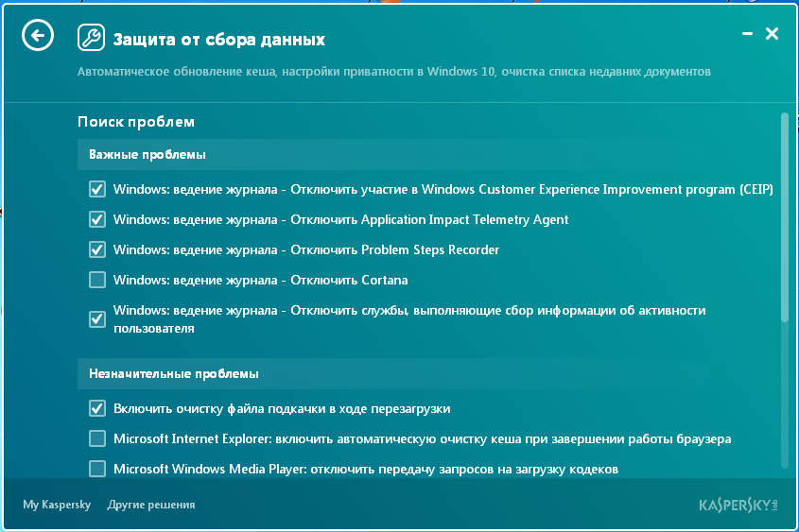Minimize the Kaspersky window
Viewport: 799px width, 532px height.
747,34
